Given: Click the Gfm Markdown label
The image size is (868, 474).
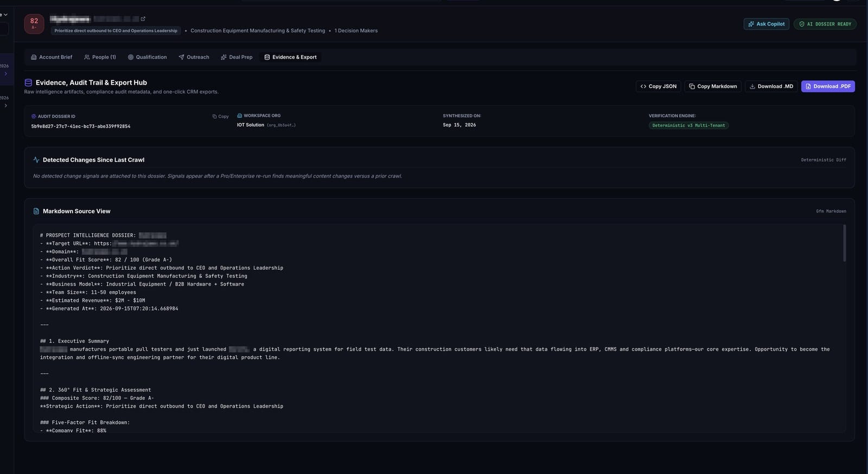Looking at the screenshot, I should point(831,211).
